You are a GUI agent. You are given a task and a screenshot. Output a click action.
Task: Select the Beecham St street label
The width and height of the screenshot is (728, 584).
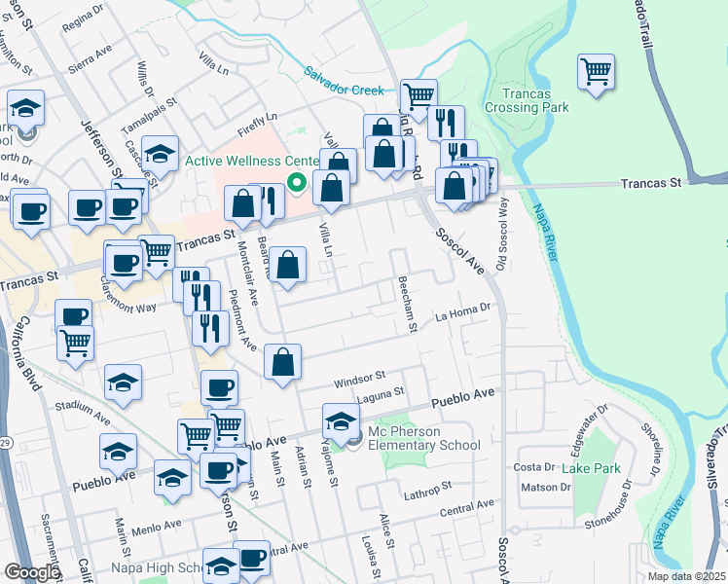(407, 305)
